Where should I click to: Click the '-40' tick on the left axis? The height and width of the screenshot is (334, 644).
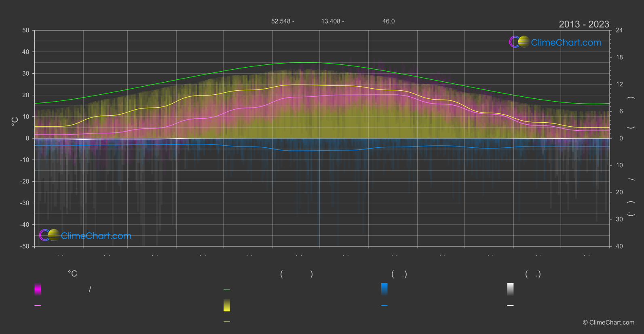(x=25, y=225)
